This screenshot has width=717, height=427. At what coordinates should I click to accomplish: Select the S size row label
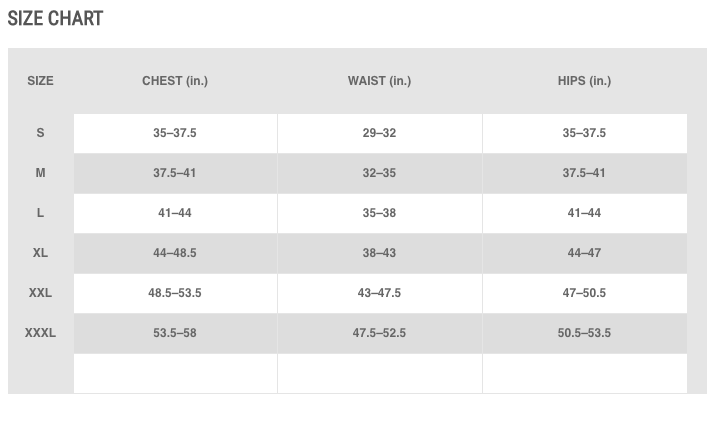pyautogui.click(x=40, y=133)
